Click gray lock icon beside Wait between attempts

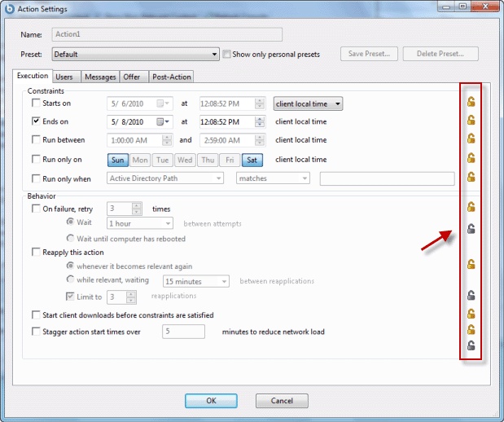click(471, 229)
